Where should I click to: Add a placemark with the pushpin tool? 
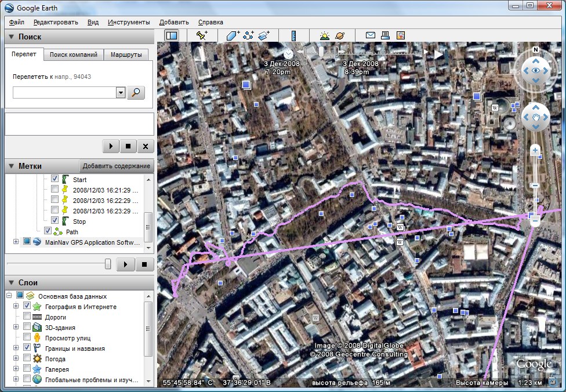pos(202,35)
